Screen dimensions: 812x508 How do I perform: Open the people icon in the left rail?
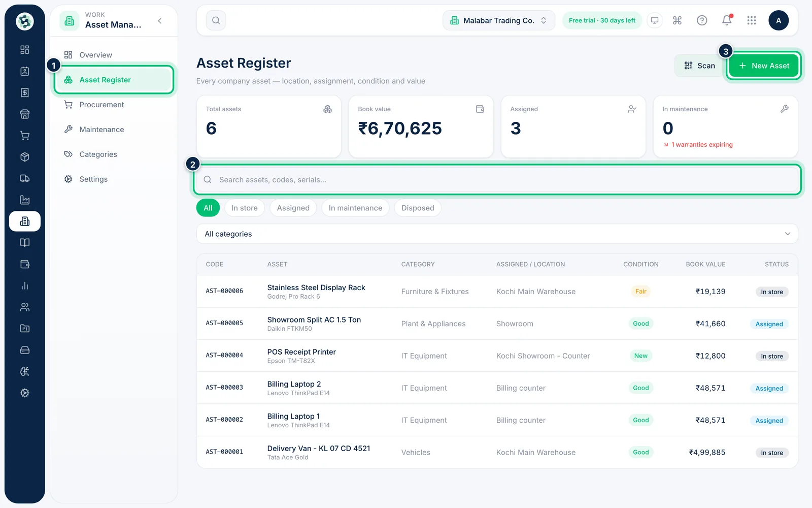click(x=24, y=307)
